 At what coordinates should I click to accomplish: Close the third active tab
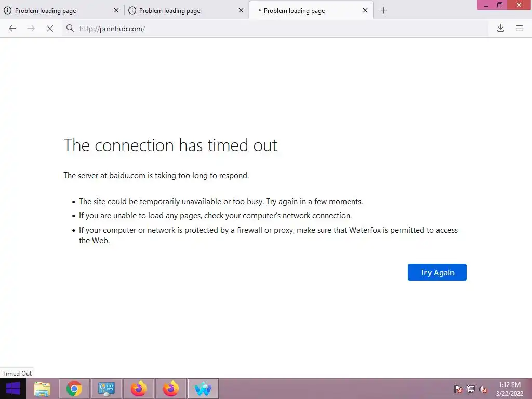365,10
